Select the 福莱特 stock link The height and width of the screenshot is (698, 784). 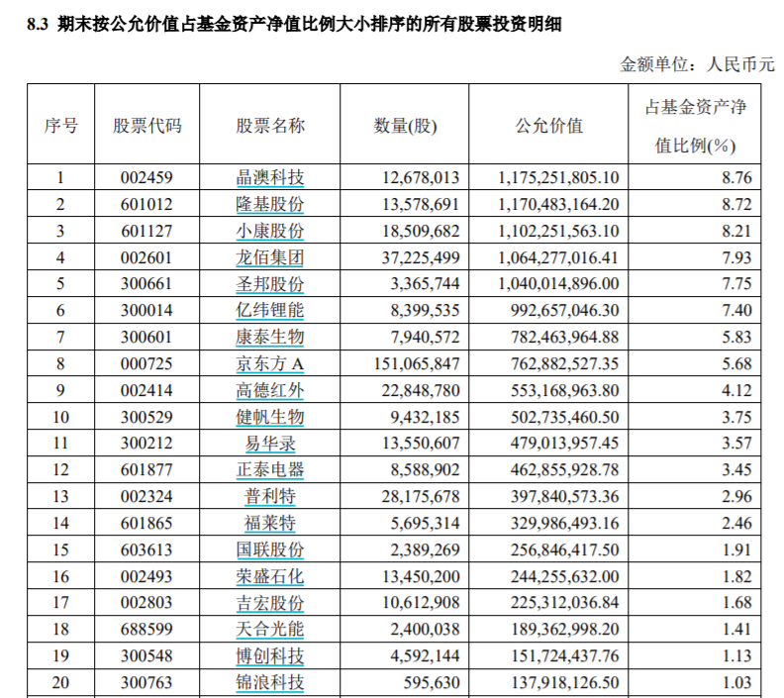[x=270, y=523]
